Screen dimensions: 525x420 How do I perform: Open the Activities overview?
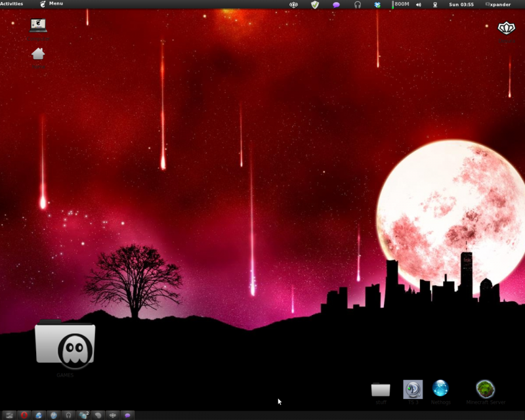(x=12, y=4)
